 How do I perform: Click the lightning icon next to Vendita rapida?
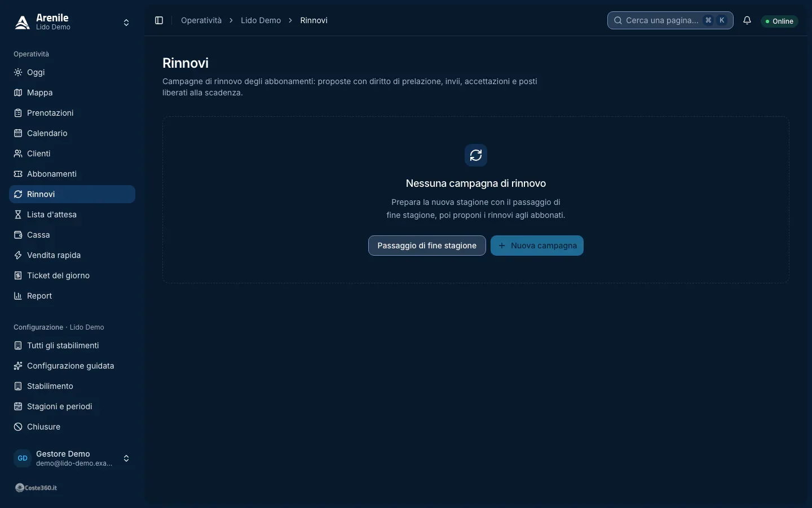(18, 255)
